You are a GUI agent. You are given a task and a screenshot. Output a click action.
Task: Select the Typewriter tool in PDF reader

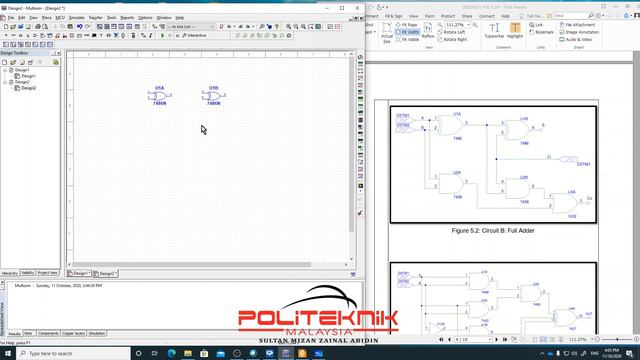[x=494, y=31]
